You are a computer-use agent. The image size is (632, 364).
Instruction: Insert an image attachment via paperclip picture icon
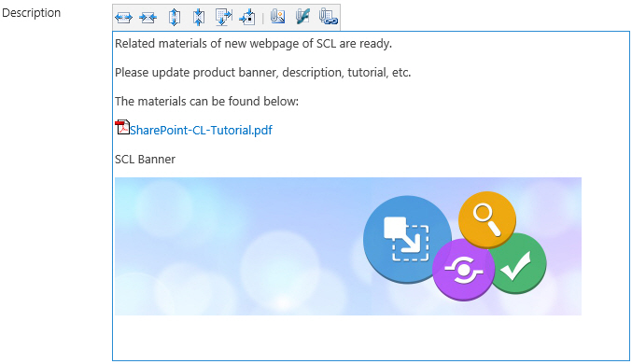click(277, 17)
